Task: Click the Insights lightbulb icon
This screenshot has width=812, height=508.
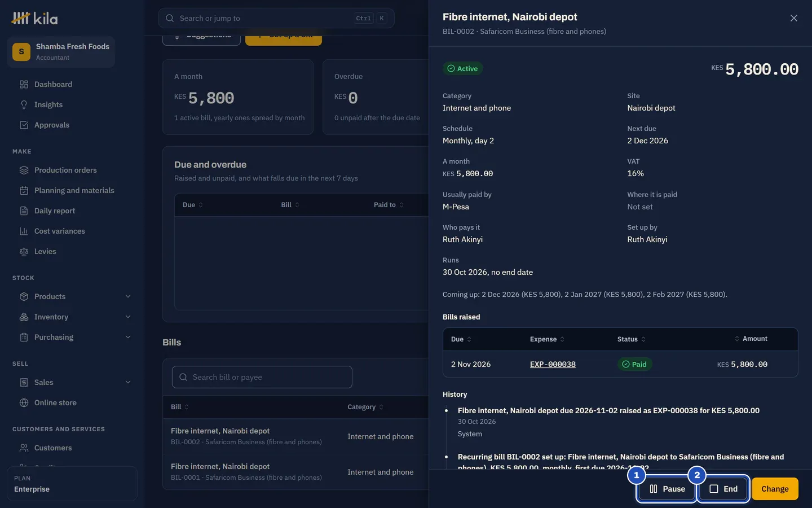Action: (x=24, y=105)
